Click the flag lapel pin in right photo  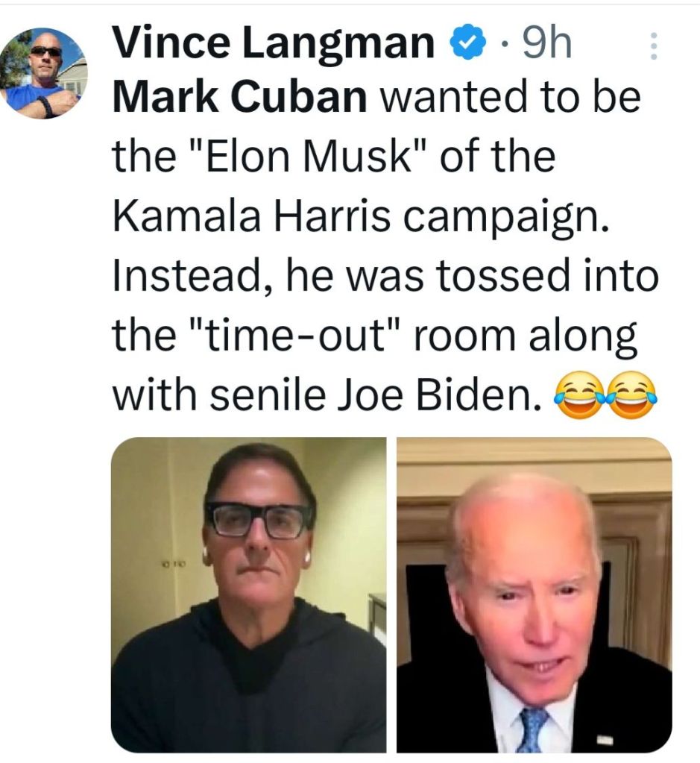point(605,740)
